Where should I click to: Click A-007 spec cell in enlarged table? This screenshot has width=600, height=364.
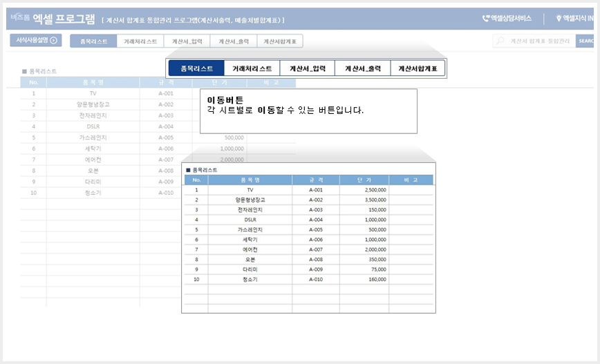(x=316, y=249)
